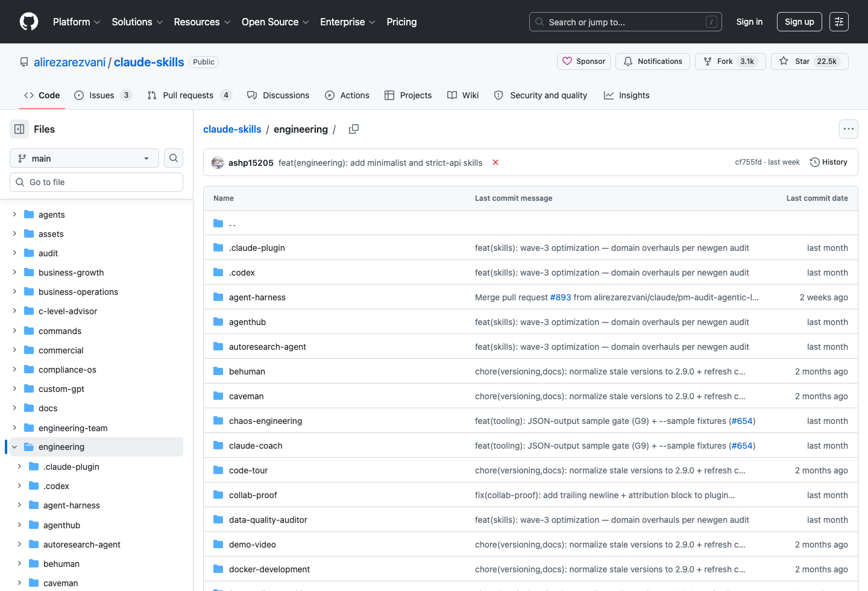The width and height of the screenshot is (868, 591).
Task: Star the claude-skills repository
Action: pyautogui.click(x=810, y=62)
